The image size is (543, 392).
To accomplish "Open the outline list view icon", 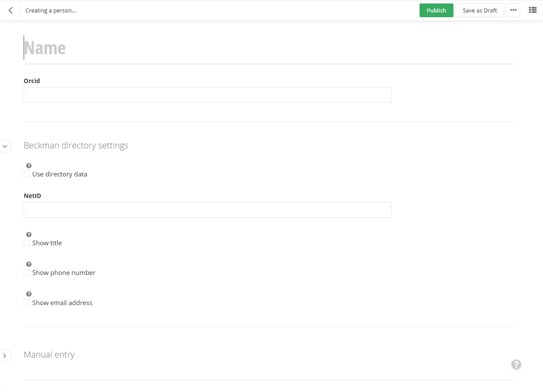I will coord(532,9).
